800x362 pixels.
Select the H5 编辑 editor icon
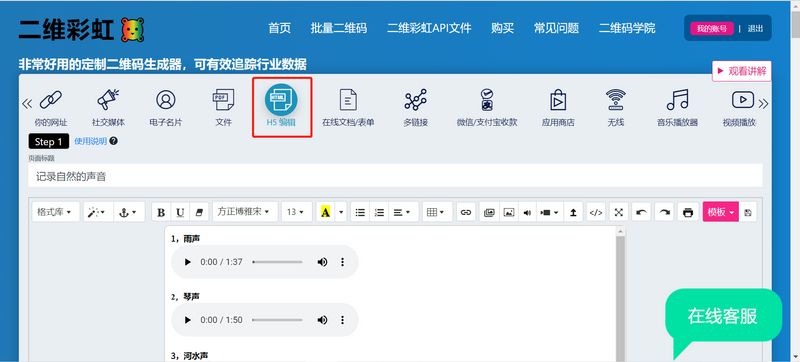point(281,100)
